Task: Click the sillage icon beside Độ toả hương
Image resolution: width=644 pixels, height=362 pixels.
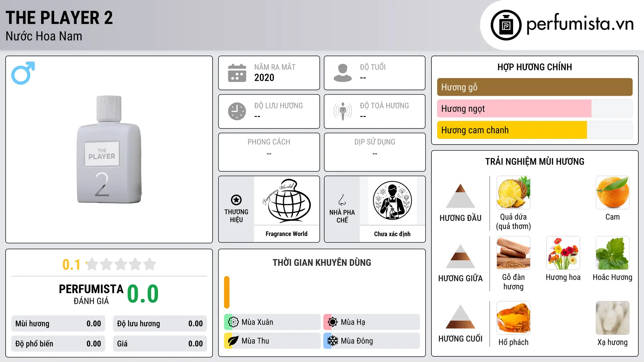Action: click(343, 111)
